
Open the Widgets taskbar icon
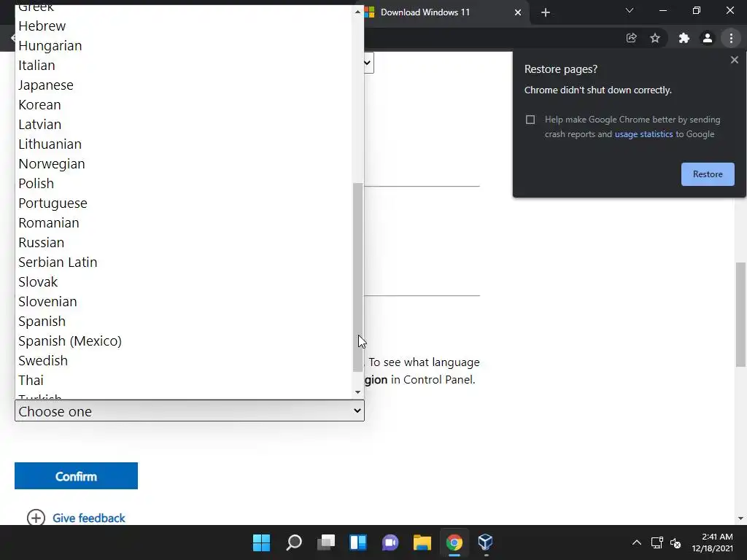click(357, 542)
